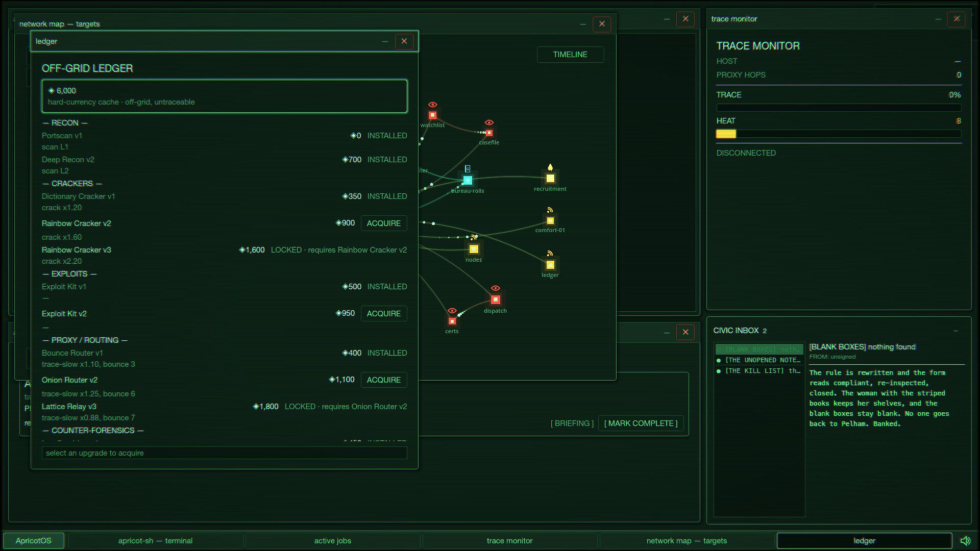Click the eye icon above certs node
Screen dimensions: 980x551
452,311
